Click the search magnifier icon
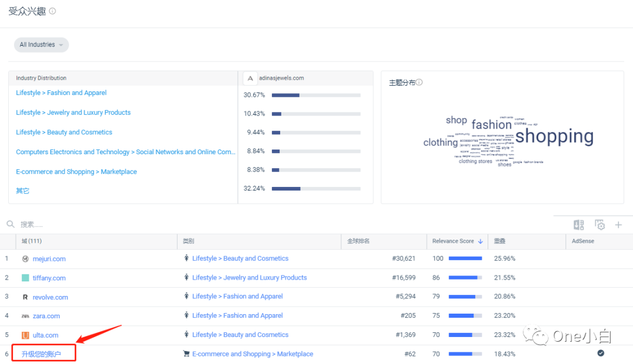Viewport: 633px width, 364px height. 11,223
